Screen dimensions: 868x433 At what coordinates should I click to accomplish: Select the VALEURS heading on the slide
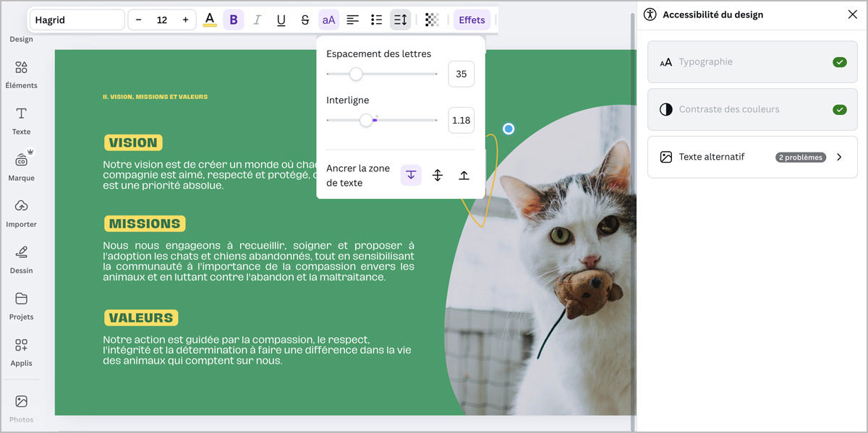click(x=141, y=317)
